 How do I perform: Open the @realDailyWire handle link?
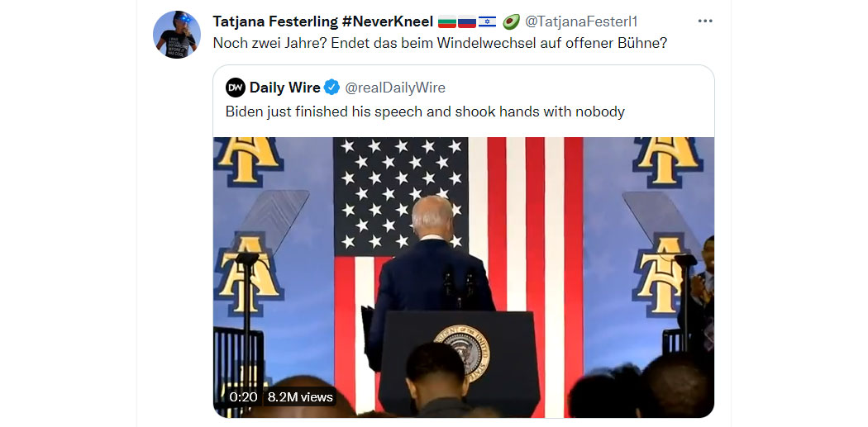coord(394,88)
